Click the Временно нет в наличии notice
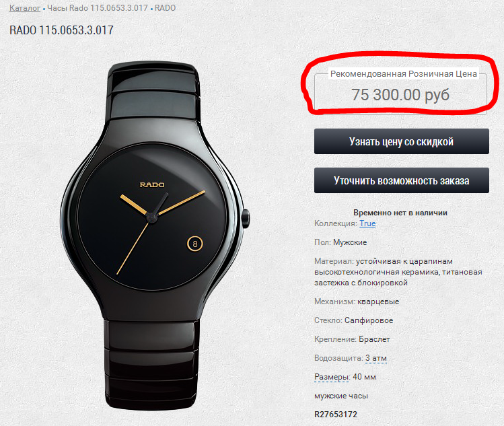The image size is (504, 426). coord(400,213)
